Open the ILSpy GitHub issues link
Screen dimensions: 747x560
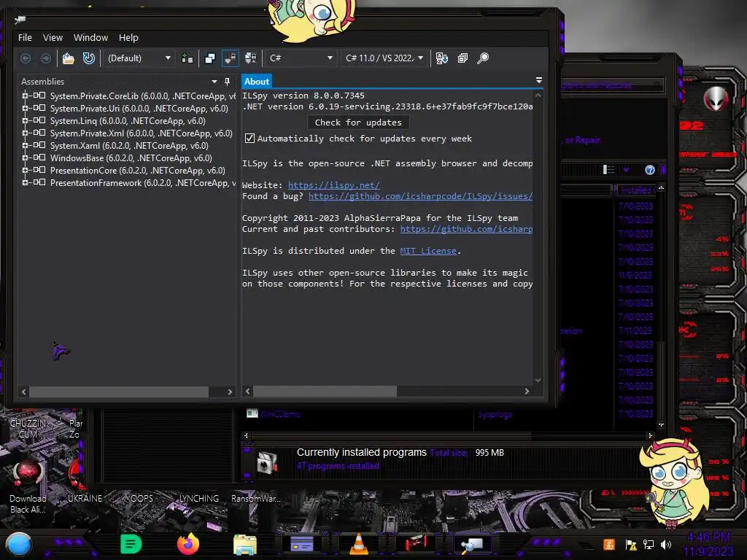[x=420, y=196]
